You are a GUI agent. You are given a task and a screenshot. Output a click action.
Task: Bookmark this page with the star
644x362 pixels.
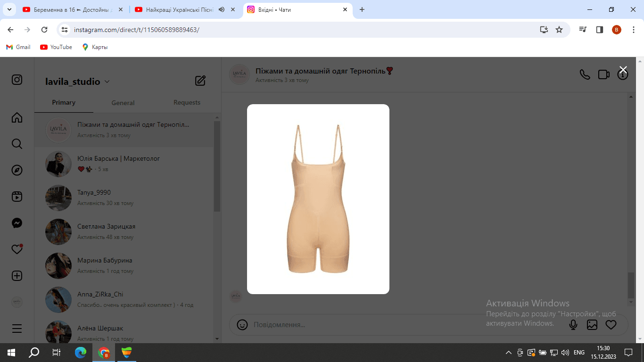(559, 30)
